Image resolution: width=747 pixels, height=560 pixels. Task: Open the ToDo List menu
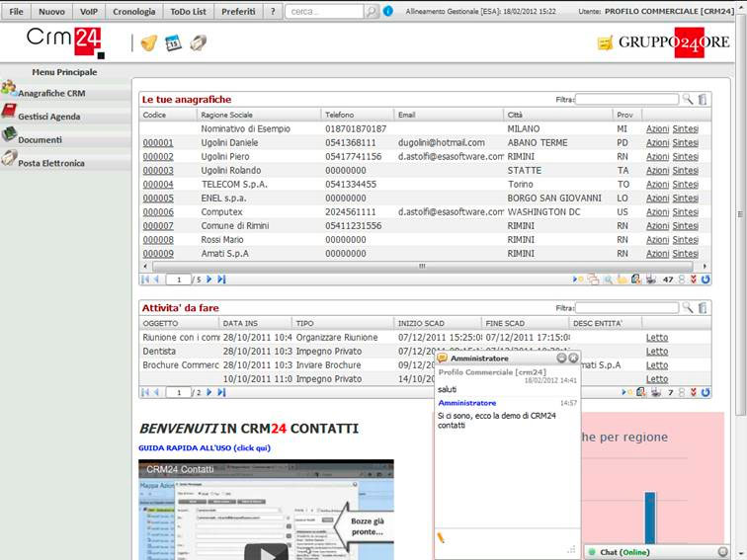pos(188,12)
